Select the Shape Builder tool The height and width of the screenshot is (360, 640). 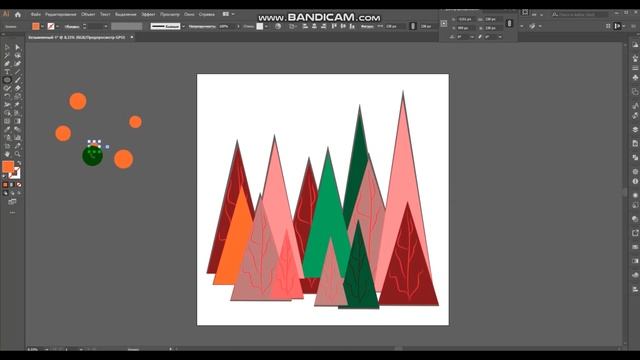7,113
